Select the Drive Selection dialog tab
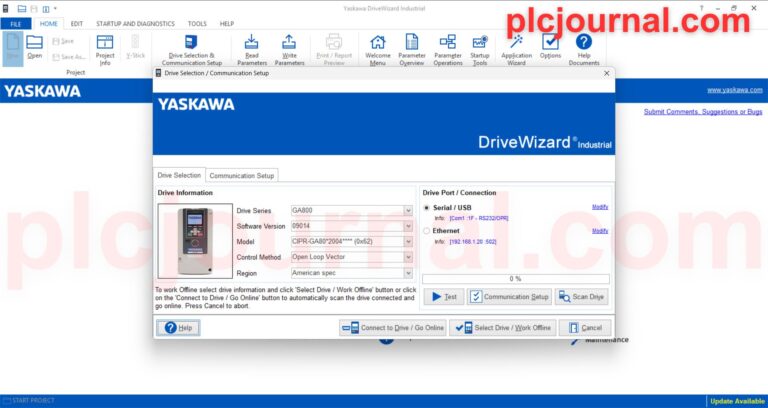 [x=179, y=175]
